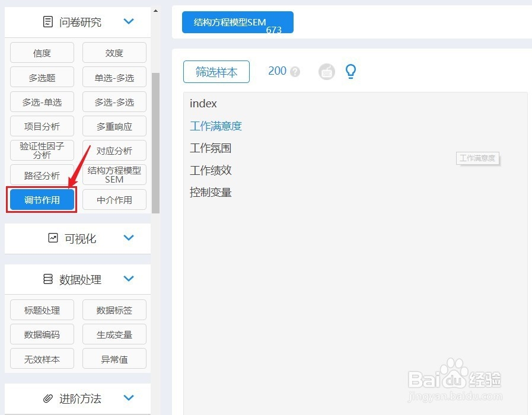Select the 控制变量 variable
Image resolution: width=532 pixels, height=415 pixels.
[x=211, y=192]
